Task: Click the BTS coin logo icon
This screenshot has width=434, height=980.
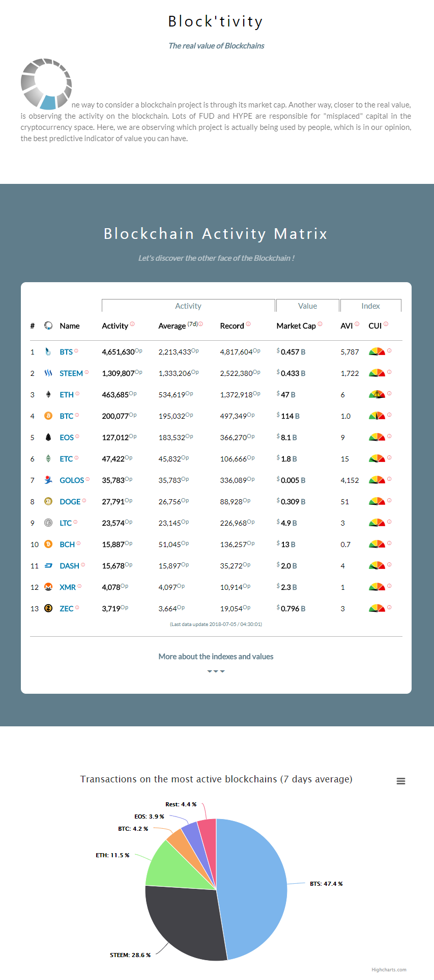Action: (48, 352)
